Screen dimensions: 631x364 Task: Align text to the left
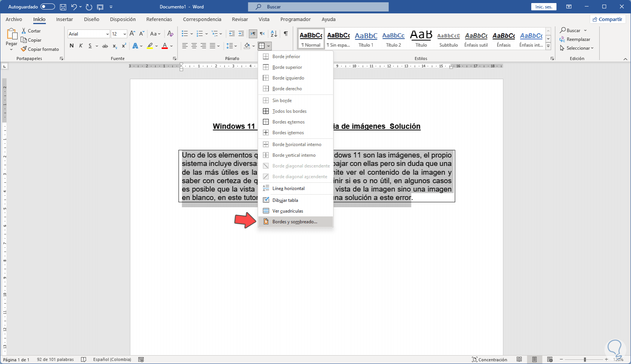[x=185, y=46]
